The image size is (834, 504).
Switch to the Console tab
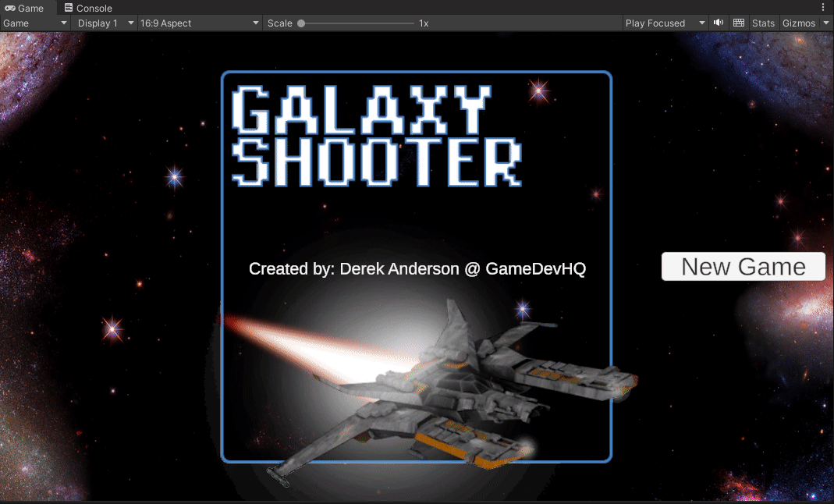point(87,8)
